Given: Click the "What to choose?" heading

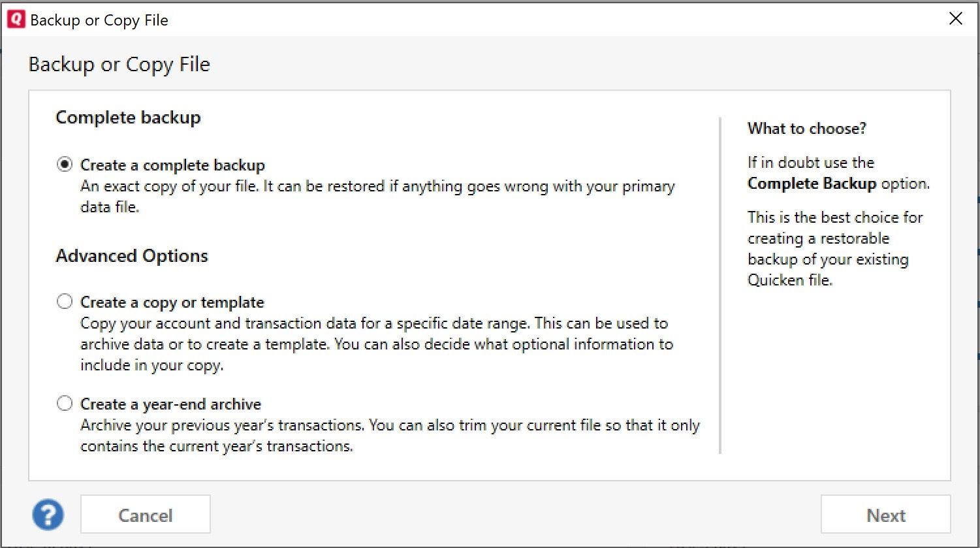Looking at the screenshot, I should (x=806, y=129).
